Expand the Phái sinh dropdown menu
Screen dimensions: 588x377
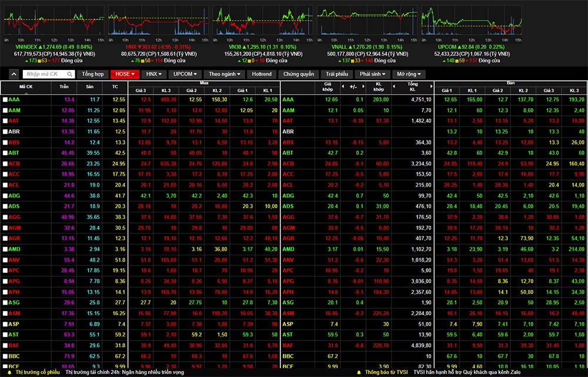372,74
